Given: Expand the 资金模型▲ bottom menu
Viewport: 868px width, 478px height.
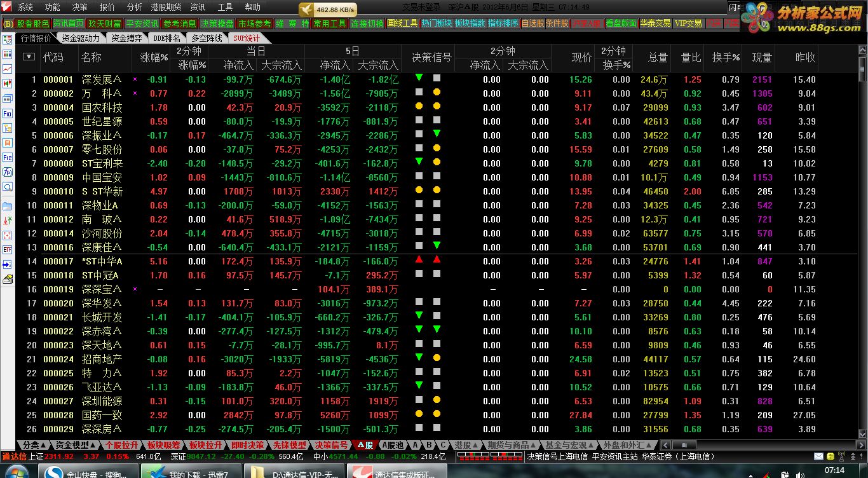Looking at the screenshot, I should pyautogui.click(x=76, y=445).
